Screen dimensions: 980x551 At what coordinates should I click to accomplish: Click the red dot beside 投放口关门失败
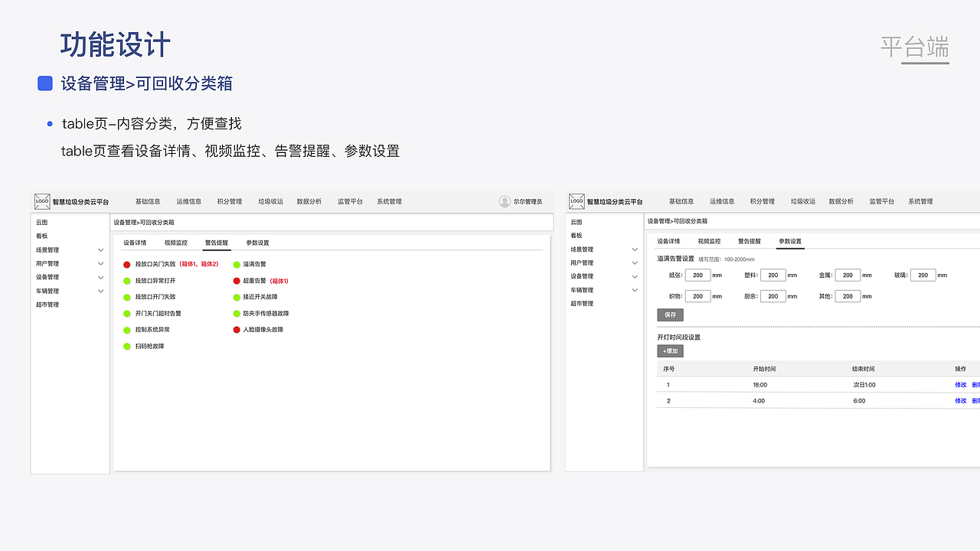point(127,264)
